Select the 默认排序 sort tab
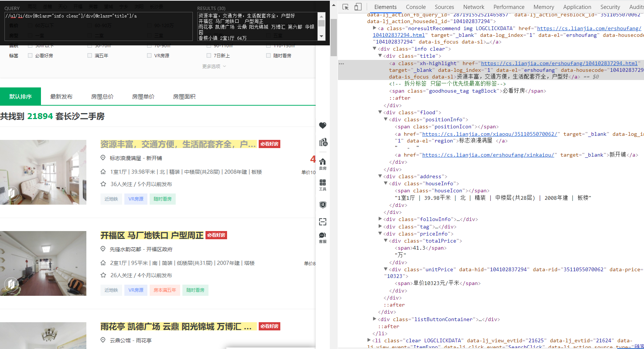 pyautogui.click(x=20, y=96)
